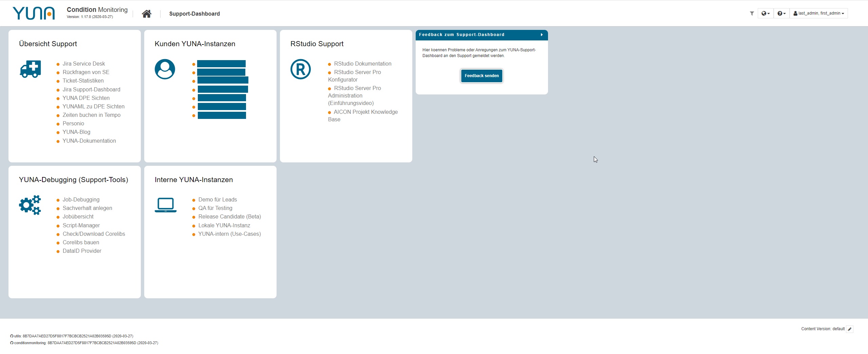The image size is (868, 354).
Task: Click the user avatar icon in Kunden YUNA-Instanzen
Action: [165, 69]
